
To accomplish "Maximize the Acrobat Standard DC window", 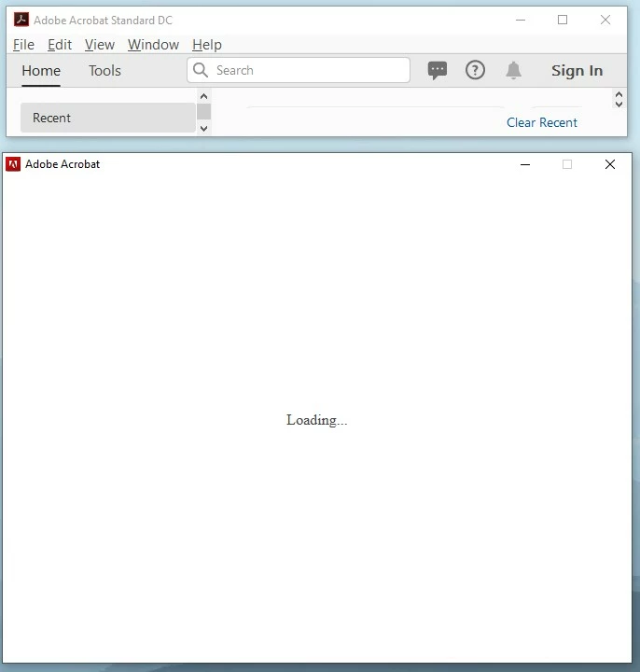I will pyautogui.click(x=563, y=20).
